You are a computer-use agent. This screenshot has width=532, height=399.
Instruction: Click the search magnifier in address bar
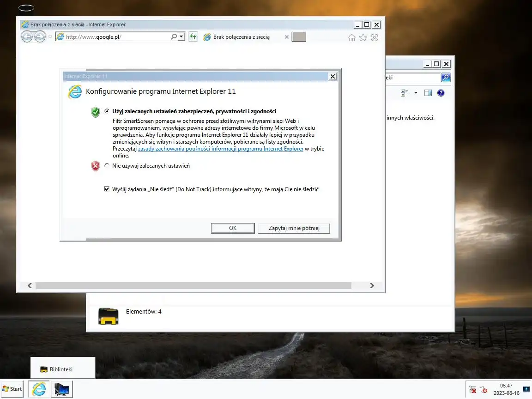point(174,36)
